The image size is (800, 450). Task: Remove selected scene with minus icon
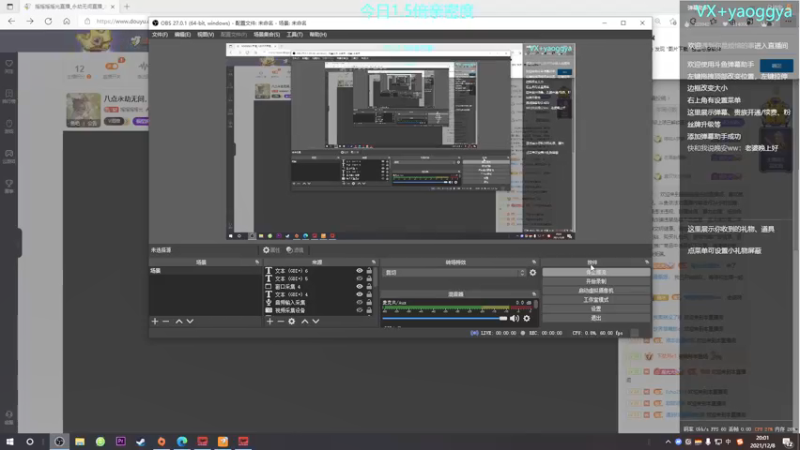click(x=166, y=321)
